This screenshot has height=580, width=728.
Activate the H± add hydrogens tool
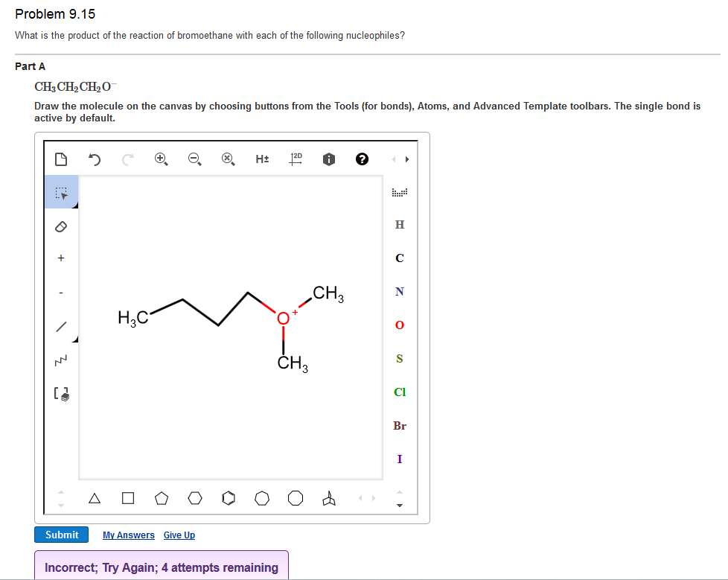[262, 159]
